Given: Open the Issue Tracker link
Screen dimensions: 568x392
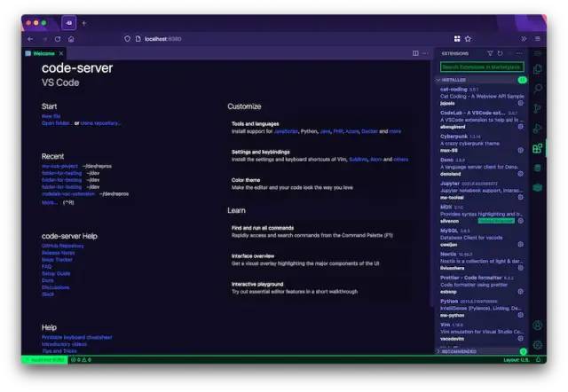Looking at the screenshot, I should (x=57, y=260).
